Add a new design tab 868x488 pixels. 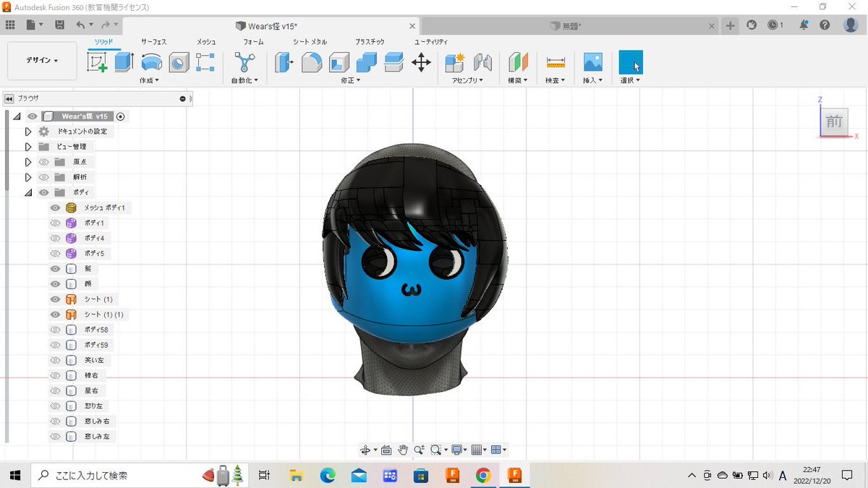(730, 25)
